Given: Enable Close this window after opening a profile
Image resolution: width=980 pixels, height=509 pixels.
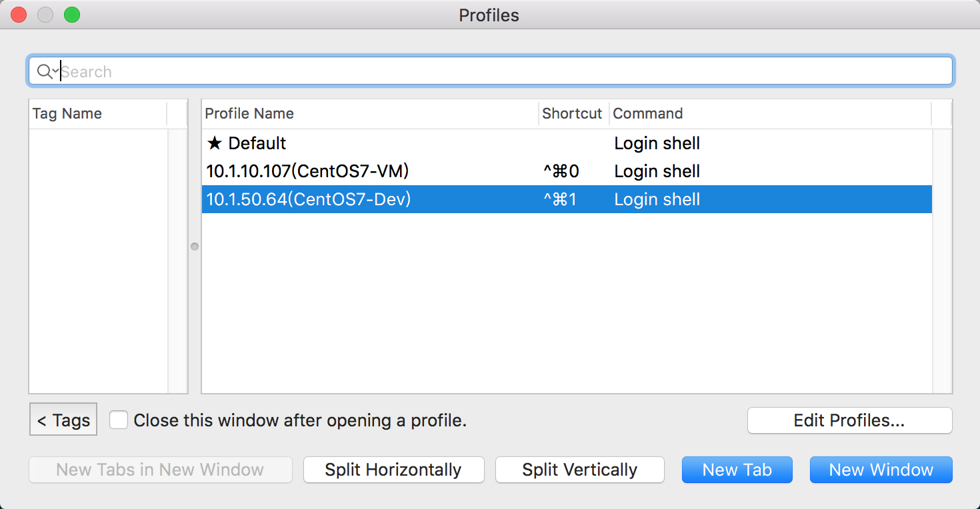Looking at the screenshot, I should [119, 420].
